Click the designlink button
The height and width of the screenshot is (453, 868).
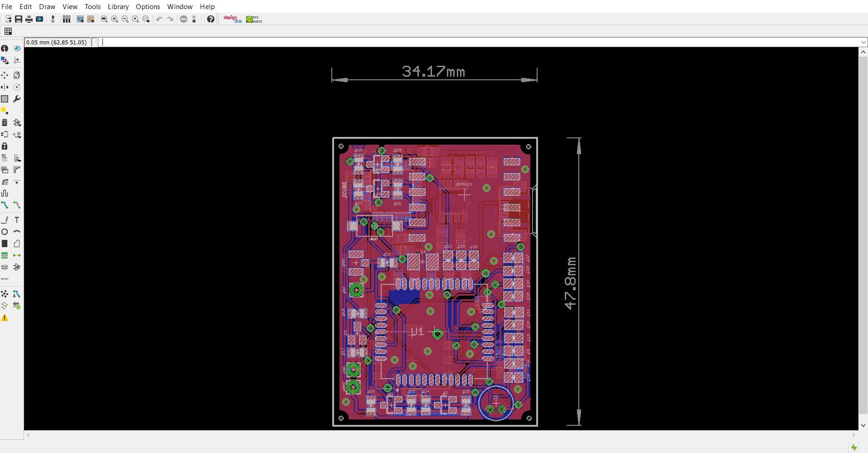[x=233, y=19]
